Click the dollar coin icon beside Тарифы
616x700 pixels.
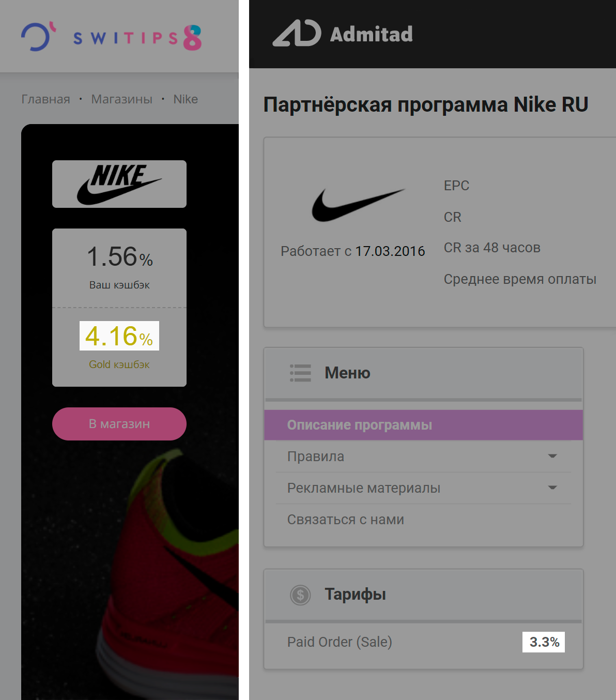point(300,595)
